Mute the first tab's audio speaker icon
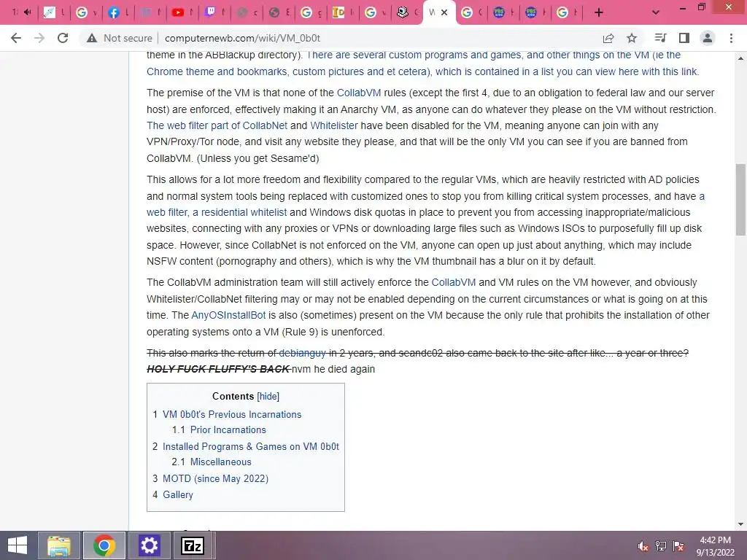This screenshot has height=560, width=747. tap(28, 12)
